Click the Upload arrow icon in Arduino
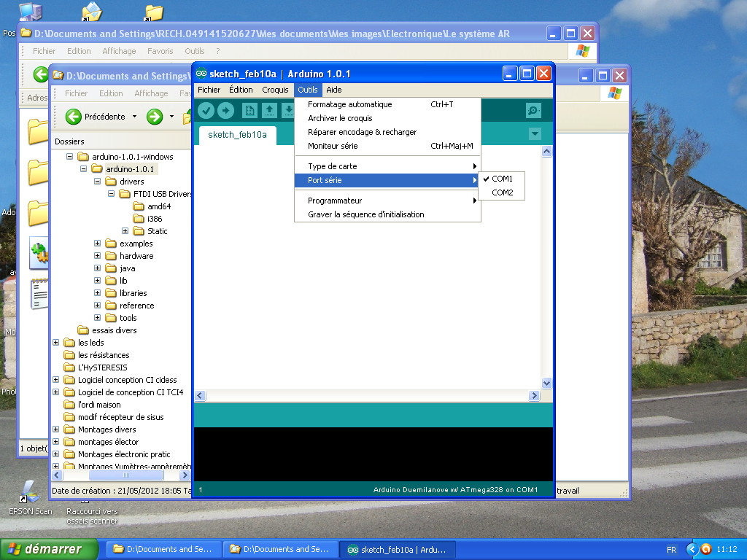Viewport: 747px width, 560px height. click(x=225, y=110)
